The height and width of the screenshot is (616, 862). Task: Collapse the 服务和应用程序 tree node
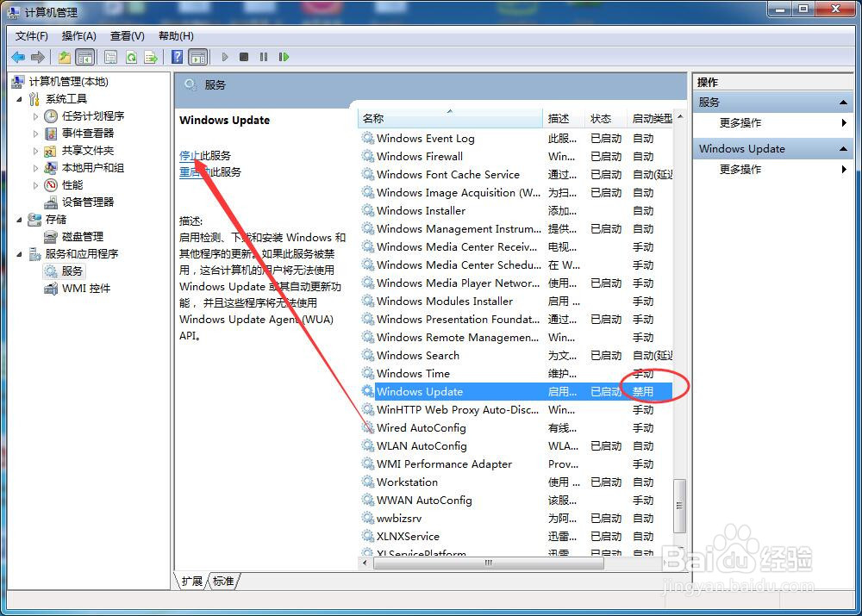click(20, 254)
